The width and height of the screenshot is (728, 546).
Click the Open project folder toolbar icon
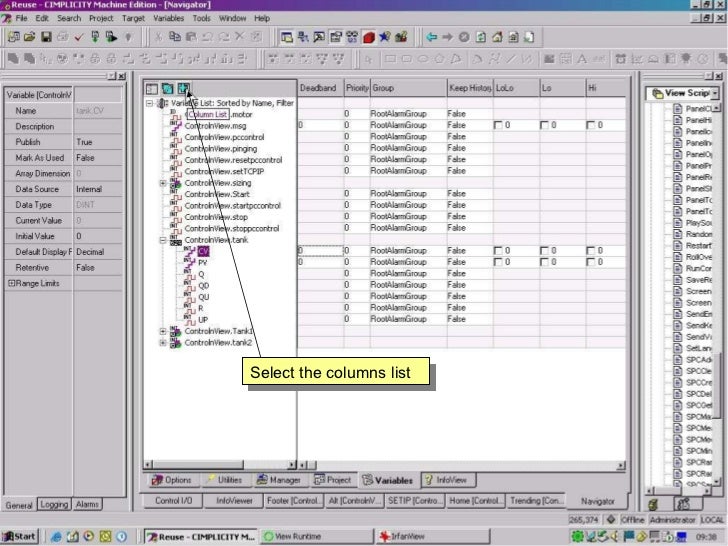click(x=30, y=37)
